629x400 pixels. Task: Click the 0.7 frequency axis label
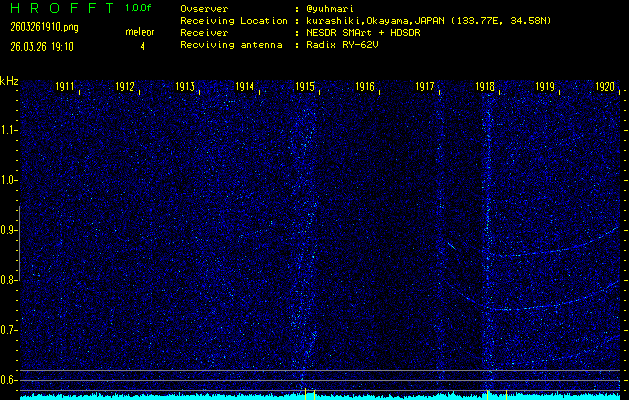8,330
